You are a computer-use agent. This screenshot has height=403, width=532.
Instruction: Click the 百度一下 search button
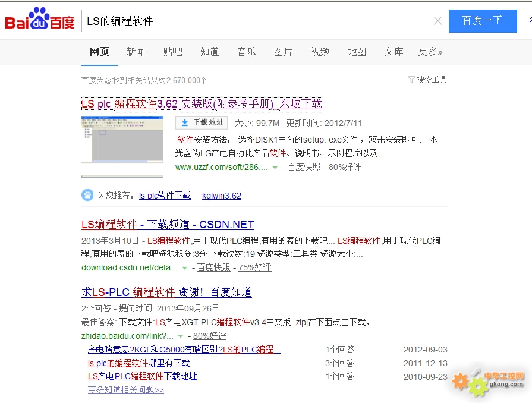coord(483,21)
